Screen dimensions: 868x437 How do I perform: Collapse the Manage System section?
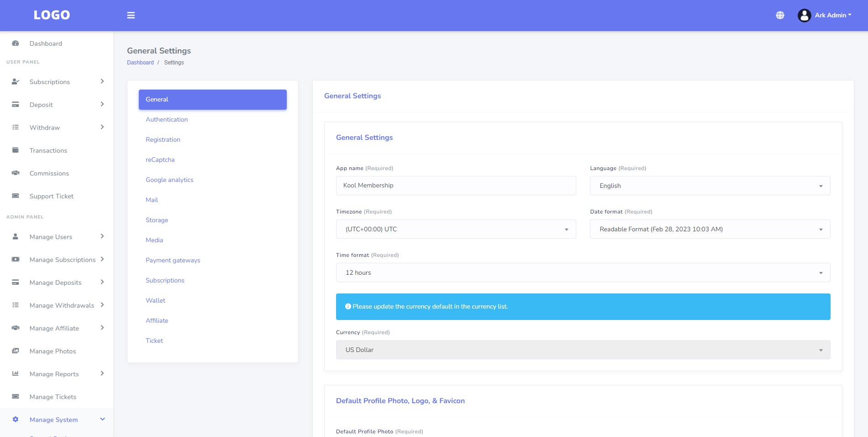point(102,419)
